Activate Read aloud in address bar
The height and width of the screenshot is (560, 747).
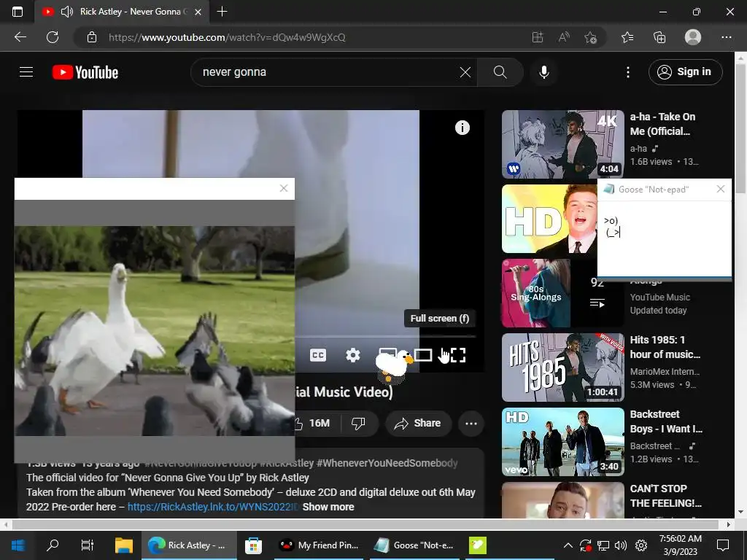564,38
